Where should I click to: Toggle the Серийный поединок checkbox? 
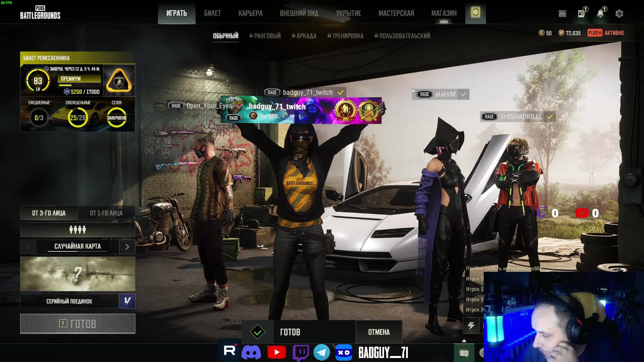(127, 301)
